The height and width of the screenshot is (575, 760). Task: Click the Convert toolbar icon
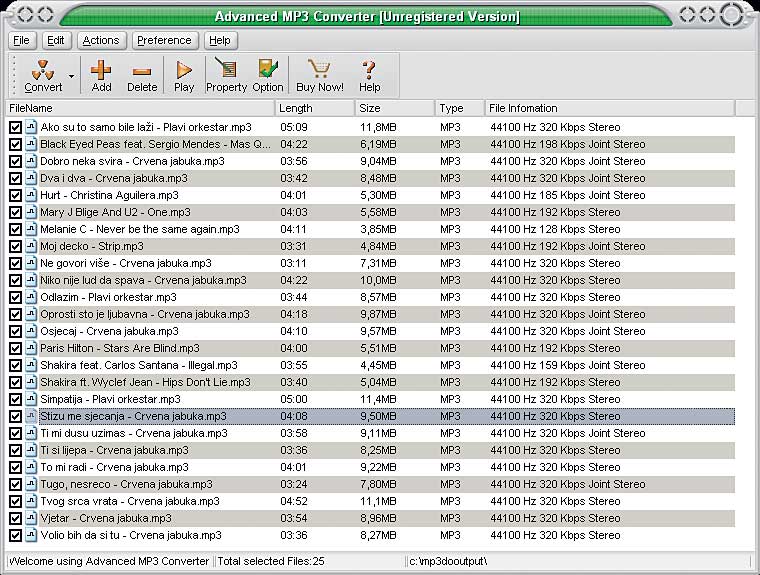pos(43,71)
